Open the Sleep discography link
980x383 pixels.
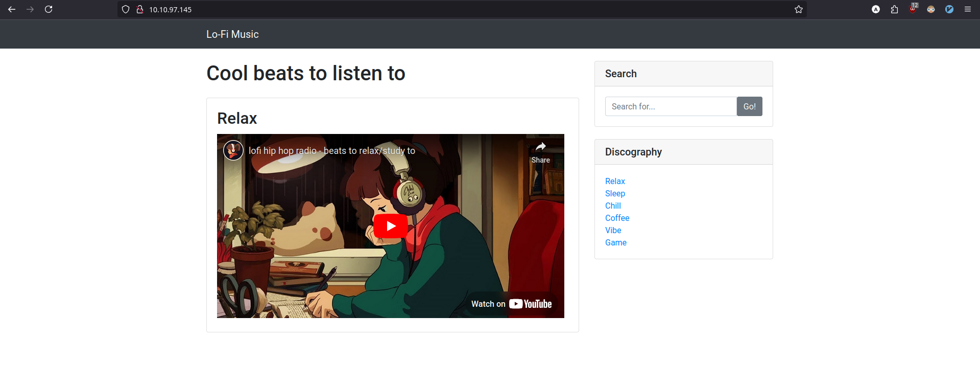point(615,193)
